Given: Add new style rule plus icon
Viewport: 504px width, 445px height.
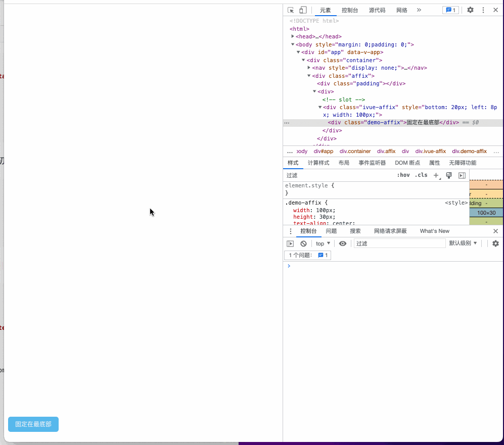Looking at the screenshot, I should click(x=436, y=175).
